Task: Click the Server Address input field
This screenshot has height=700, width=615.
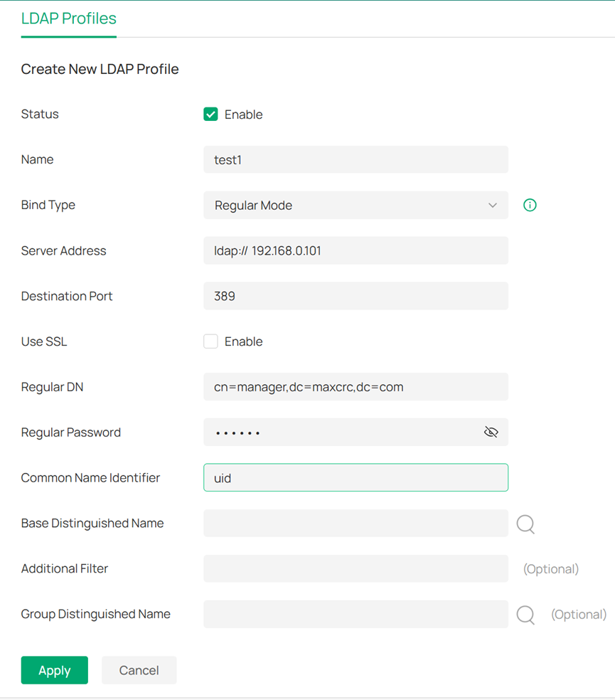Action: tap(355, 250)
